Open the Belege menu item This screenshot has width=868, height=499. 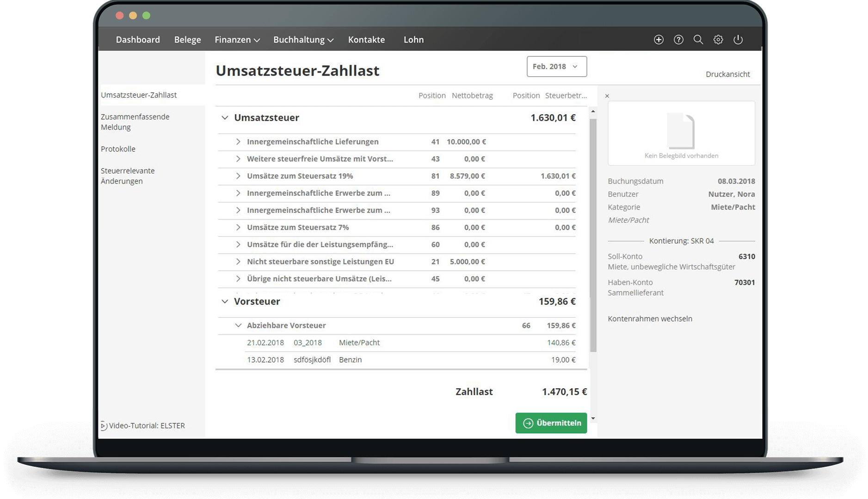tap(187, 40)
